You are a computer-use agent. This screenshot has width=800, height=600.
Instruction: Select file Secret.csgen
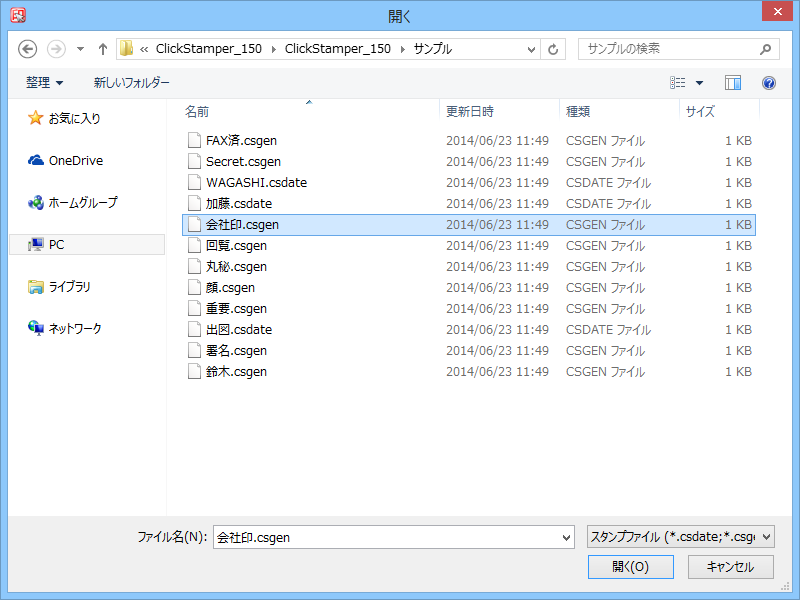pyautogui.click(x=468, y=161)
